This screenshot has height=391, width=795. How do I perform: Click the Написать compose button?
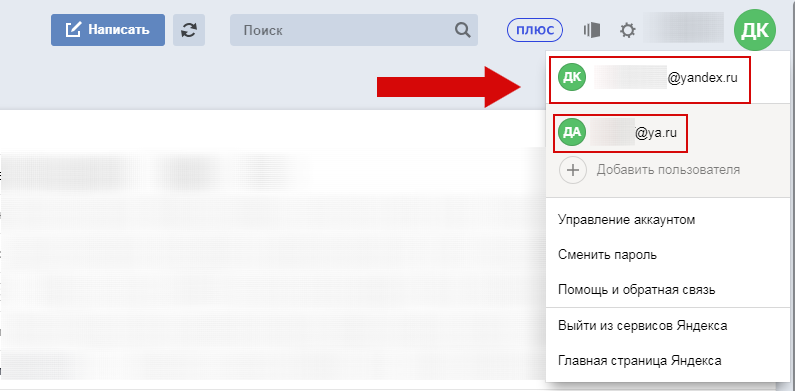[x=107, y=30]
